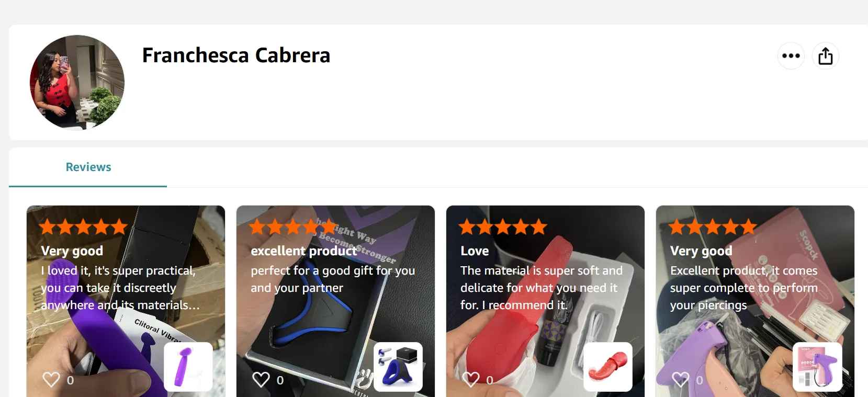This screenshot has height=397, width=868.
Task: Open review text 'The material is super soft'
Action: [x=542, y=288]
